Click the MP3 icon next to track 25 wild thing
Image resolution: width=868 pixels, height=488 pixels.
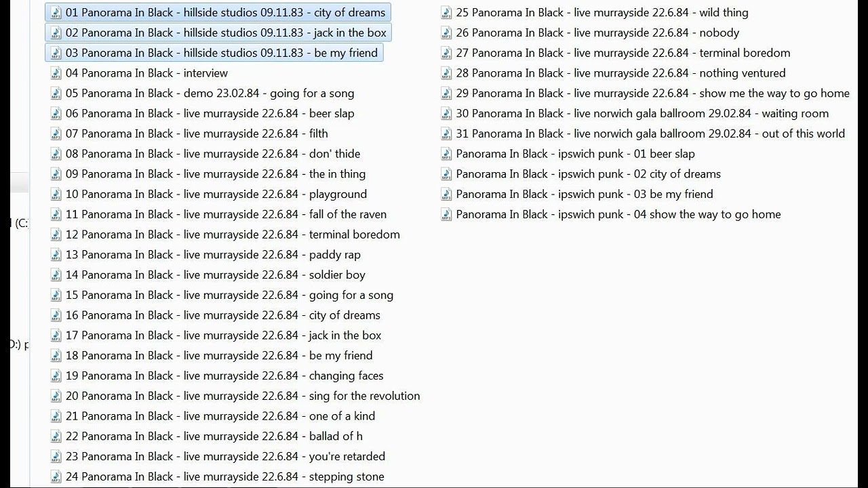coord(446,13)
